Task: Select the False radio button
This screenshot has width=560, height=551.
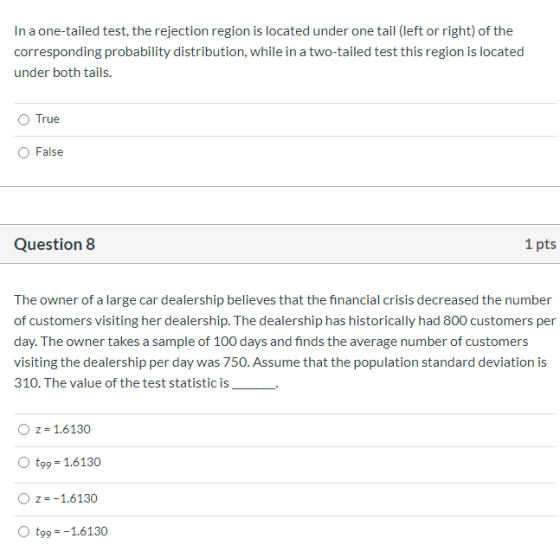Action: tap(24, 152)
